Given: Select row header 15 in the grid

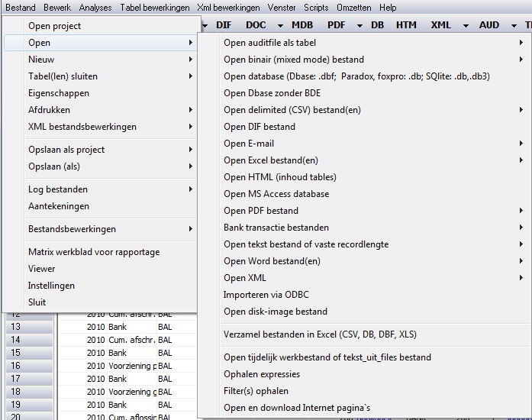Looking at the screenshot, I should (16, 353).
